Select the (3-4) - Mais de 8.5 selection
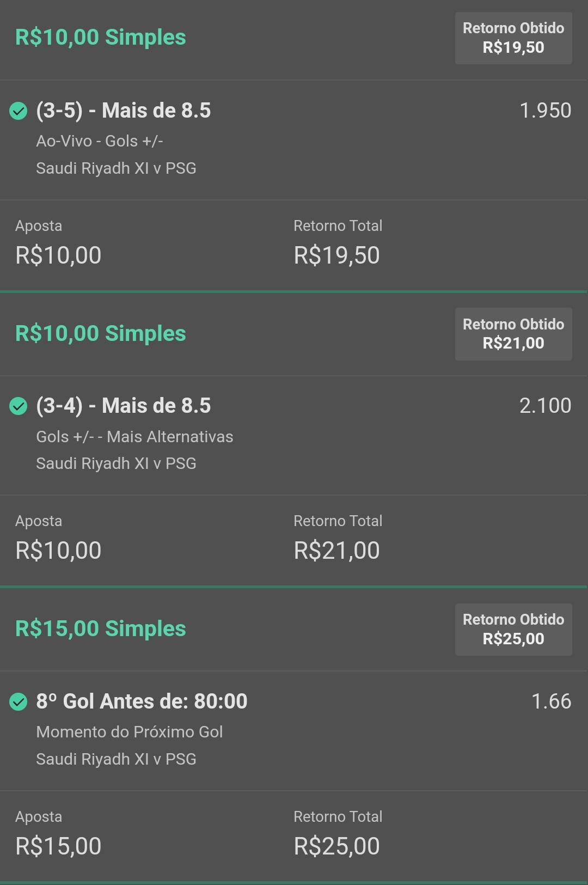Viewport: 588px width, 885px height. (124, 406)
